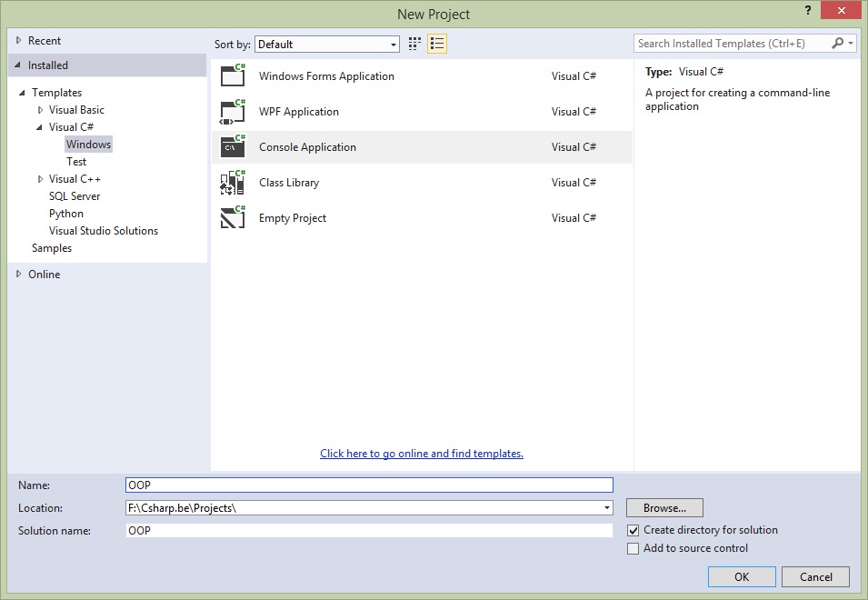Select the Windows Forms Application label
Screen dimensions: 868x600
point(326,75)
